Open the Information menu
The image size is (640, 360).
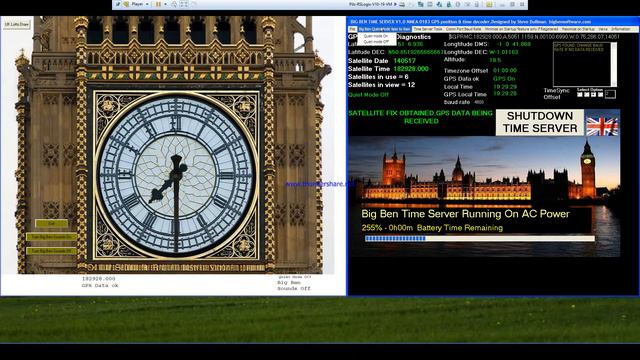[x=620, y=29]
